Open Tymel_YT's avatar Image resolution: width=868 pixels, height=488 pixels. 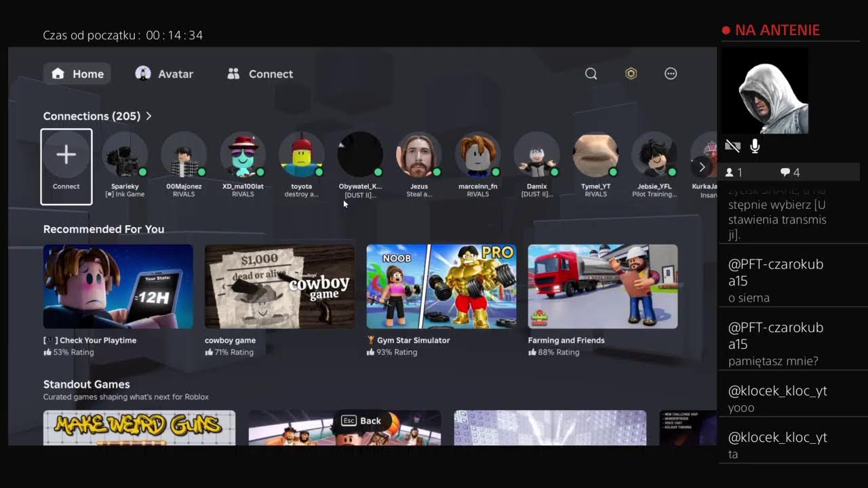click(x=595, y=155)
